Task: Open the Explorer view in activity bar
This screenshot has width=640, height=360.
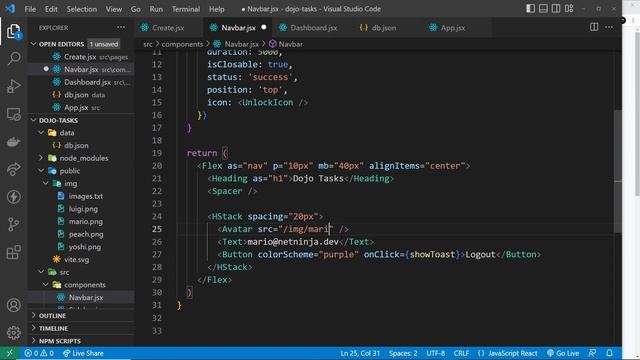Action: pyautogui.click(x=13, y=31)
